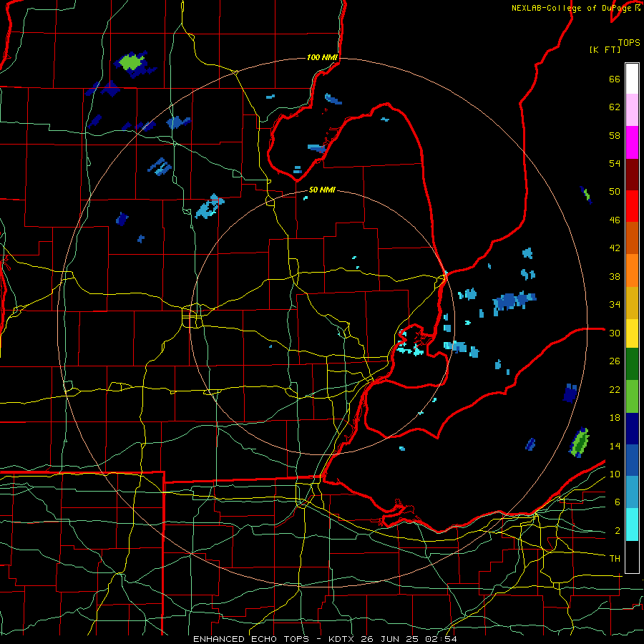Screen dimensions: 644x644
Task: Click the "66" legend value
Action: (x=615, y=79)
